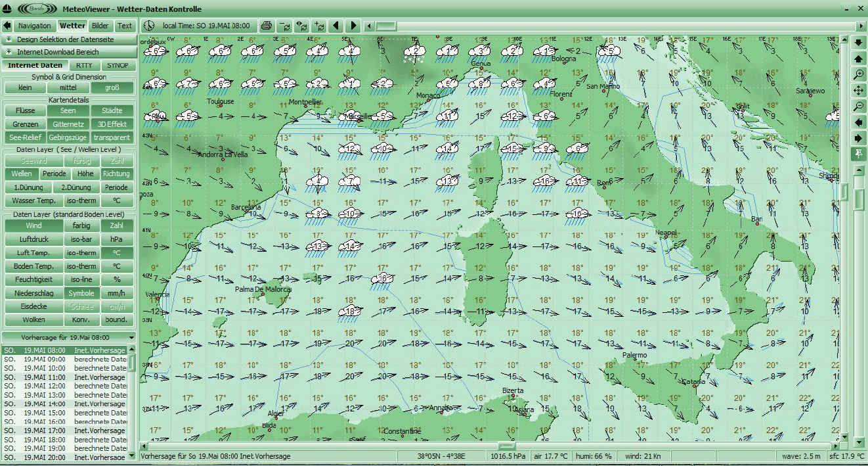Click the iso-bar button
868x466 pixels.
(81, 239)
